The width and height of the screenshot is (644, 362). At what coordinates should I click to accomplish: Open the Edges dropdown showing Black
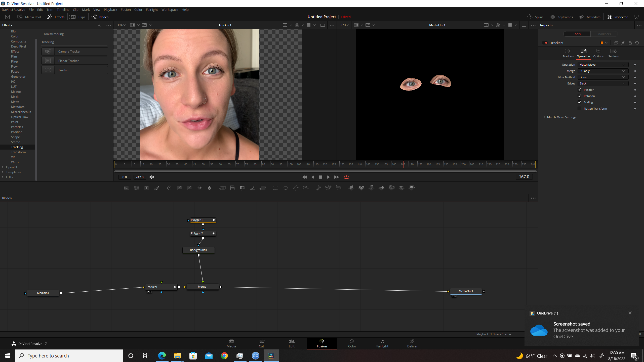[x=603, y=83]
